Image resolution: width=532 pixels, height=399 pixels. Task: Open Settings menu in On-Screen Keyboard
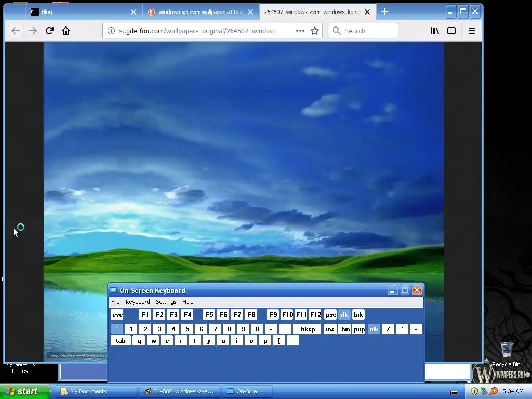[x=166, y=302]
